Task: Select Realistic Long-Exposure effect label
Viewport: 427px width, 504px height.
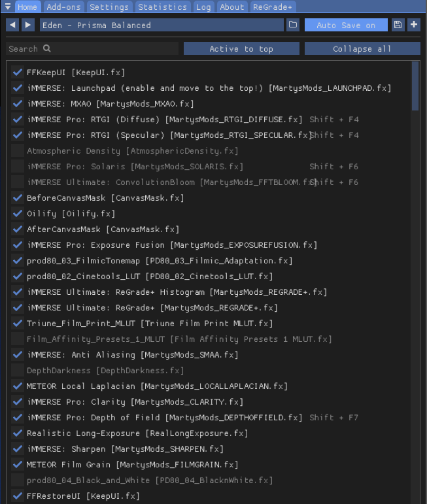Action: 137,433
